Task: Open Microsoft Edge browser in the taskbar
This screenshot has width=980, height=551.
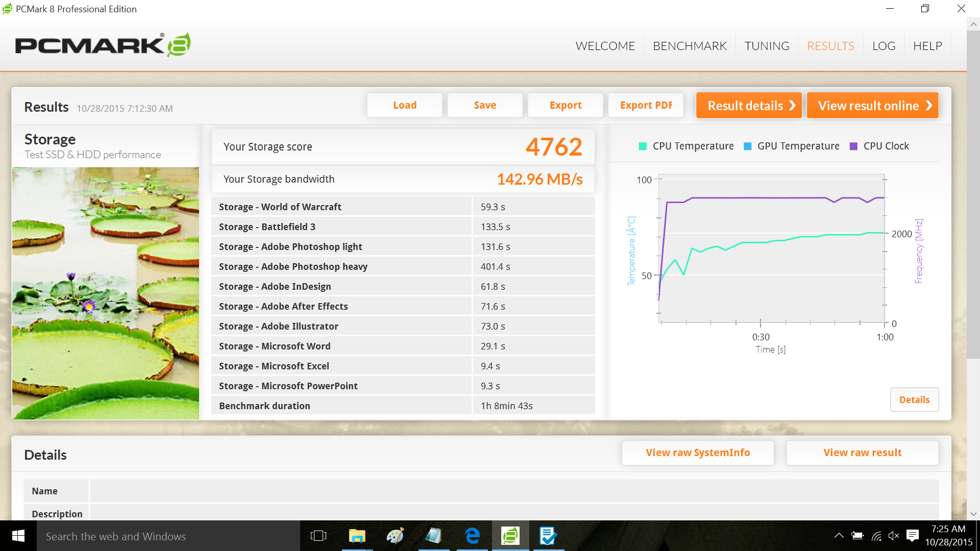Action: (472, 536)
